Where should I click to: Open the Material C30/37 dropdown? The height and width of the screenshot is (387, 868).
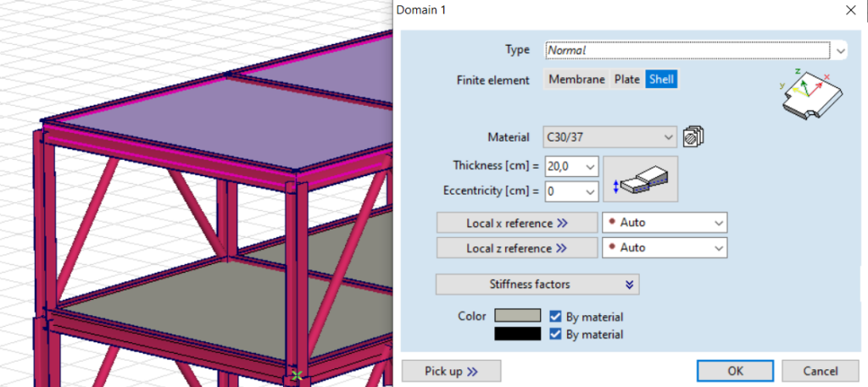pos(610,137)
